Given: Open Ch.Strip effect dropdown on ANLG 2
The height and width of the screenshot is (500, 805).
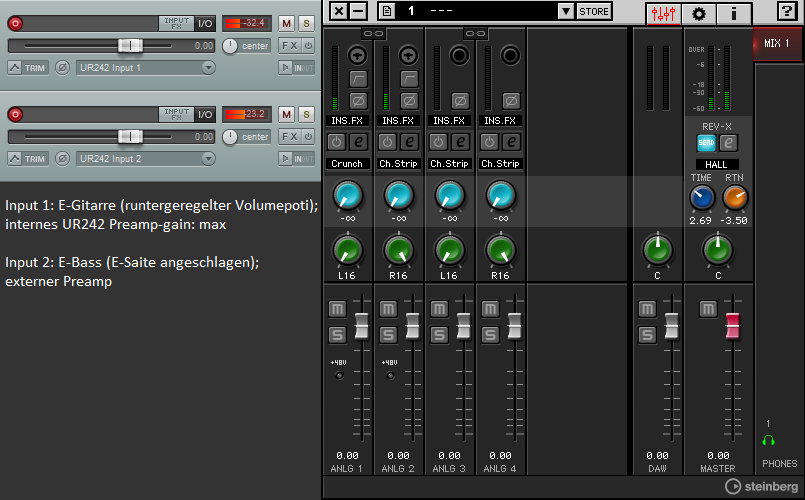Looking at the screenshot, I should pyautogui.click(x=398, y=164).
